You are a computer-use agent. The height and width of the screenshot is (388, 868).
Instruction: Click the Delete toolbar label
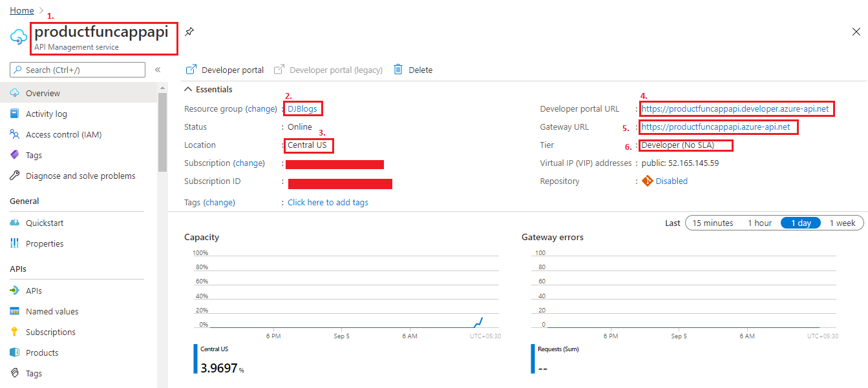(421, 70)
